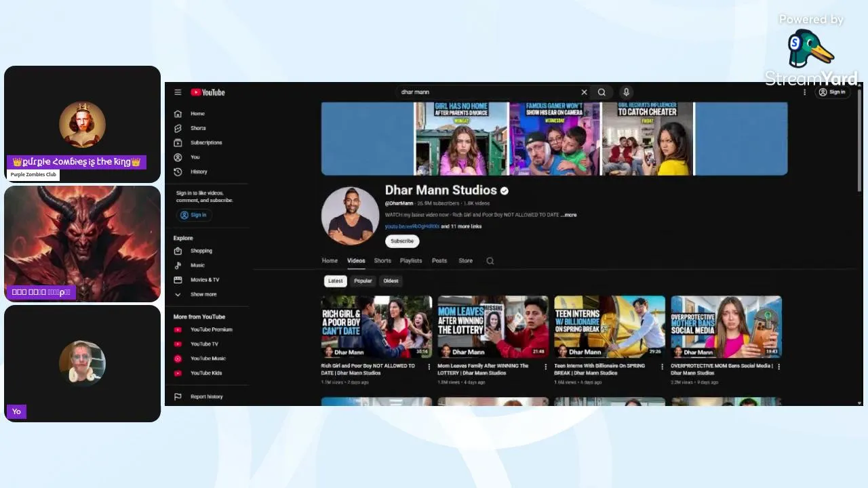
Task: Expand Show more under Explore
Action: (203, 295)
